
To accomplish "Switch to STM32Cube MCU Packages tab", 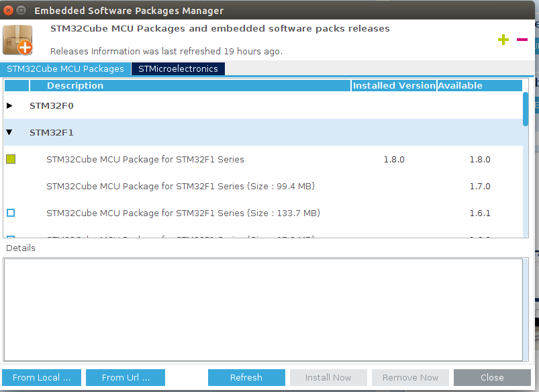I will 65,68.
